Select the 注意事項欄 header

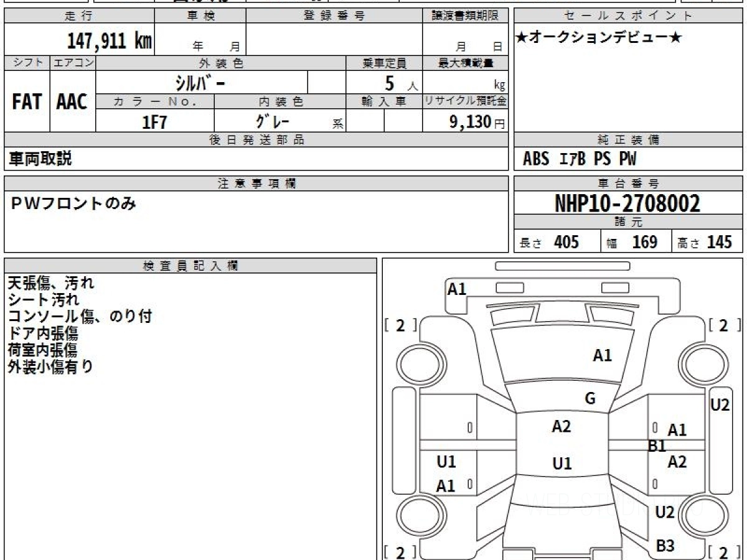[256, 184]
